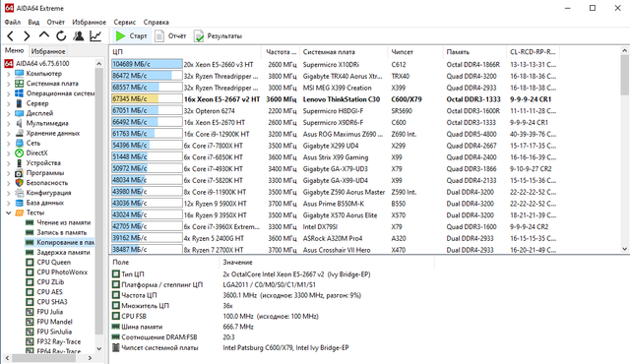Expand the Хранение данных tree node
Viewport: 630px width, 364px height.
pyautogui.click(x=9, y=134)
